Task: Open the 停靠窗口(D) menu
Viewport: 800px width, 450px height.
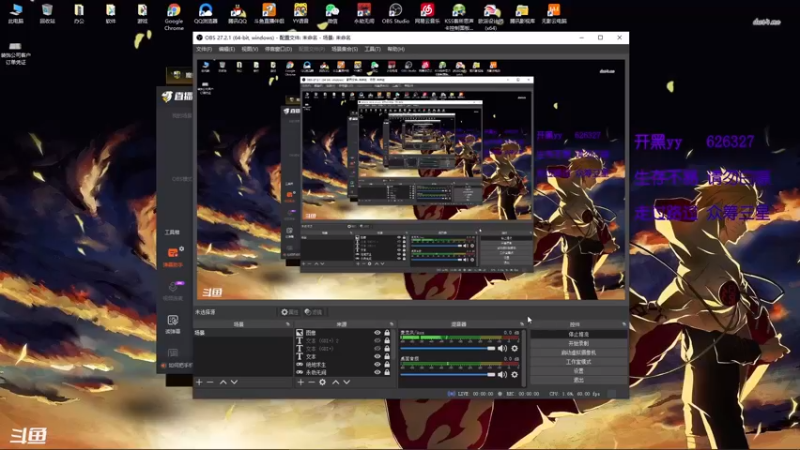Action: click(x=279, y=49)
